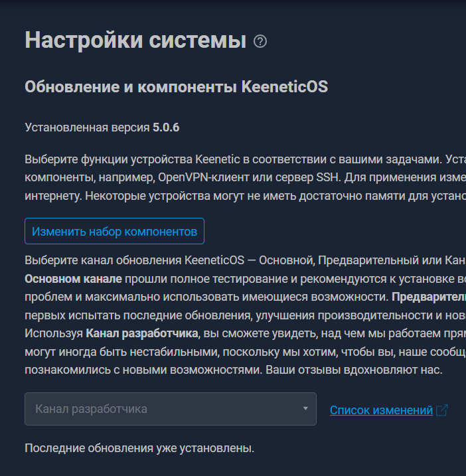The width and height of the screenshot is (466, 476).
Task: Click the installed version number 5.0.6
Action: click(x=166, y=127)
